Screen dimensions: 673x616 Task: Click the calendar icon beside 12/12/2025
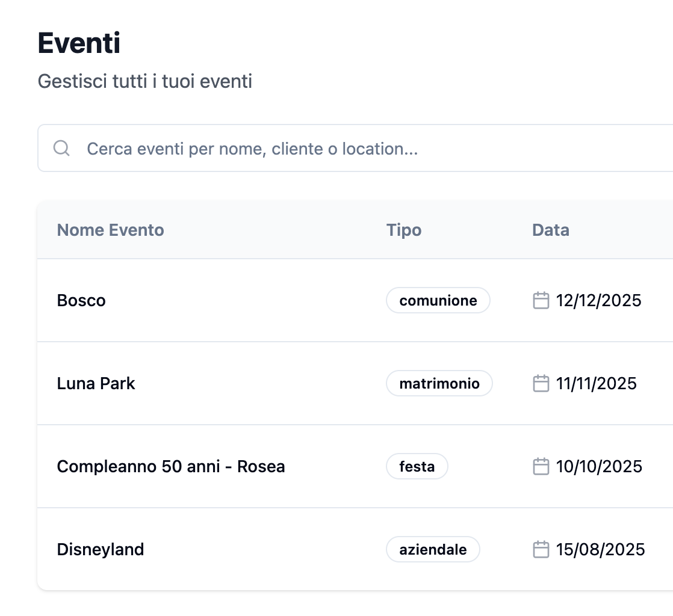coord(541,300)
